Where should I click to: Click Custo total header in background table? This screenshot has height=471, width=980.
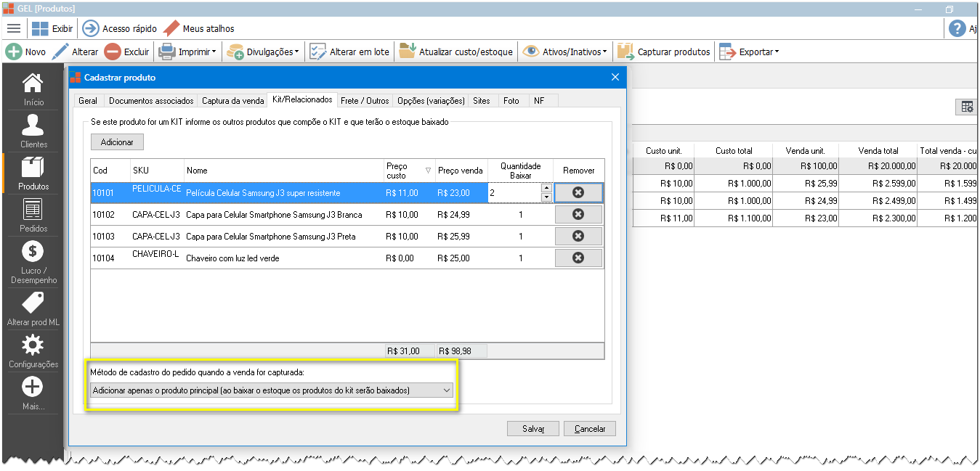pos(734,151)
